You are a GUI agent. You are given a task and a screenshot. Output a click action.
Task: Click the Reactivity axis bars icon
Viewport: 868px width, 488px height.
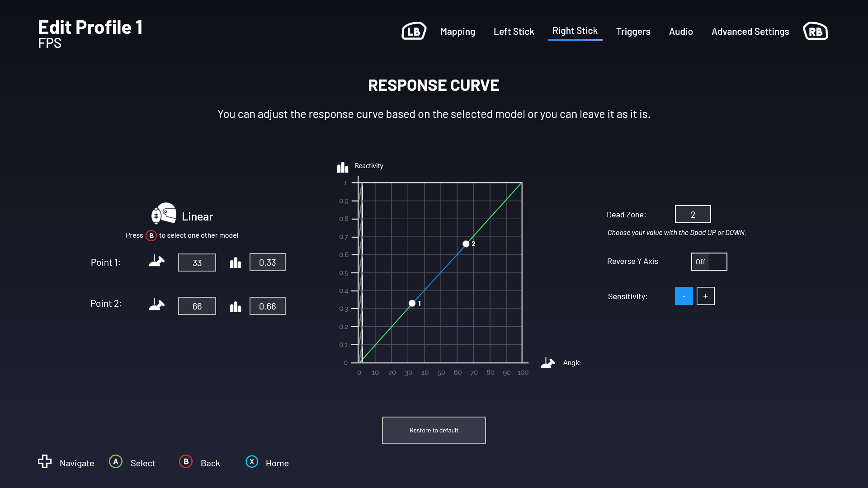(343, 167)
